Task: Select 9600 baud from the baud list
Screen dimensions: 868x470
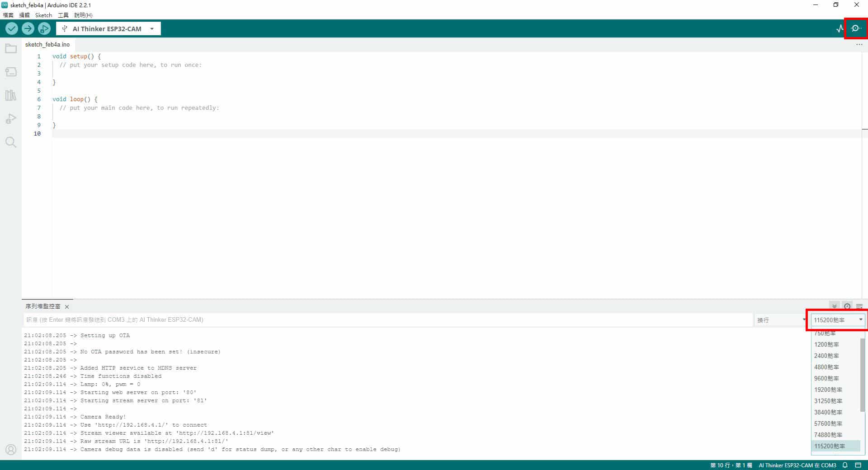Action: [x=826, y=378]
